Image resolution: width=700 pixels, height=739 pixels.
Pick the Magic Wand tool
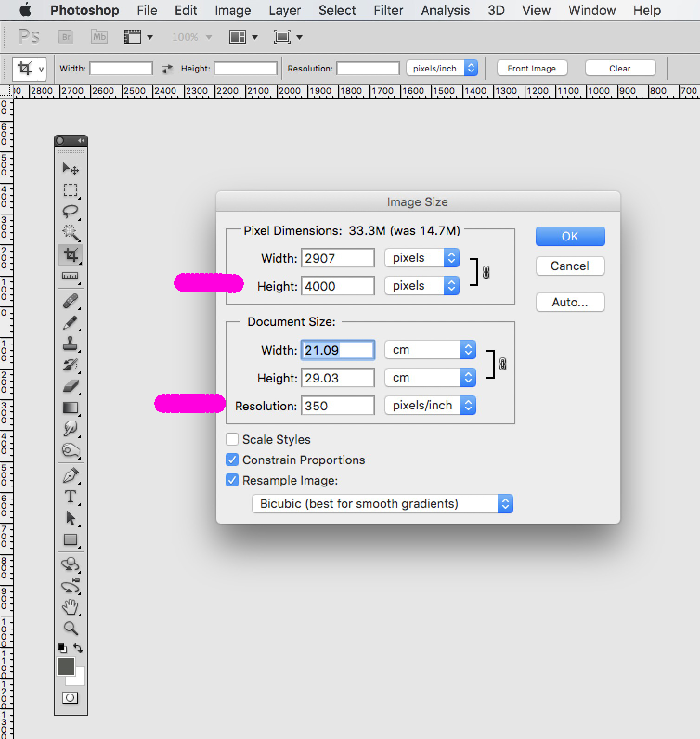pyautogui.click(x=70, y=232)
